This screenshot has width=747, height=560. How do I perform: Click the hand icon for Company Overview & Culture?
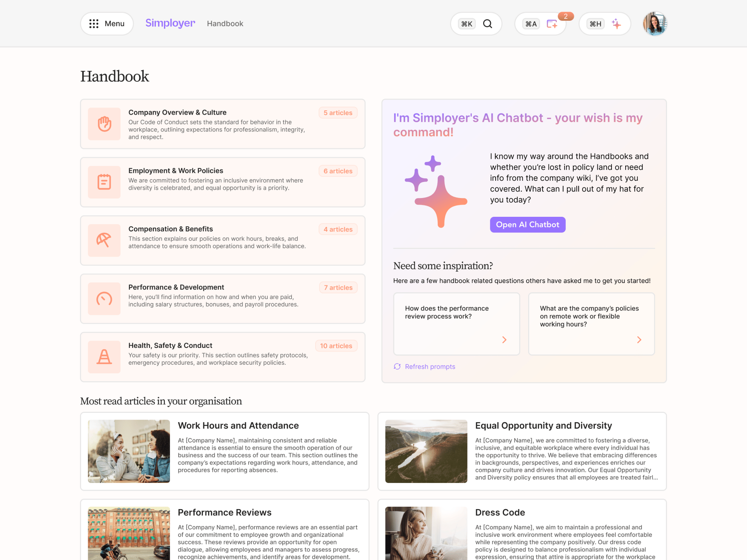104,124
